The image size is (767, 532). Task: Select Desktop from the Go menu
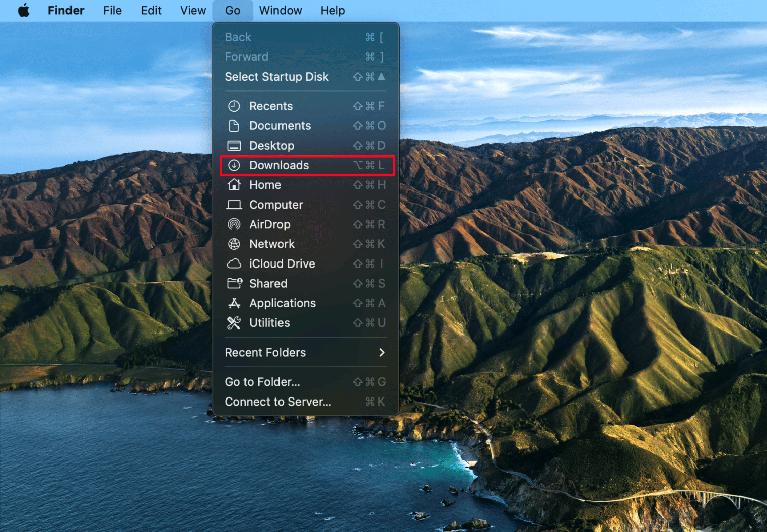306,146
